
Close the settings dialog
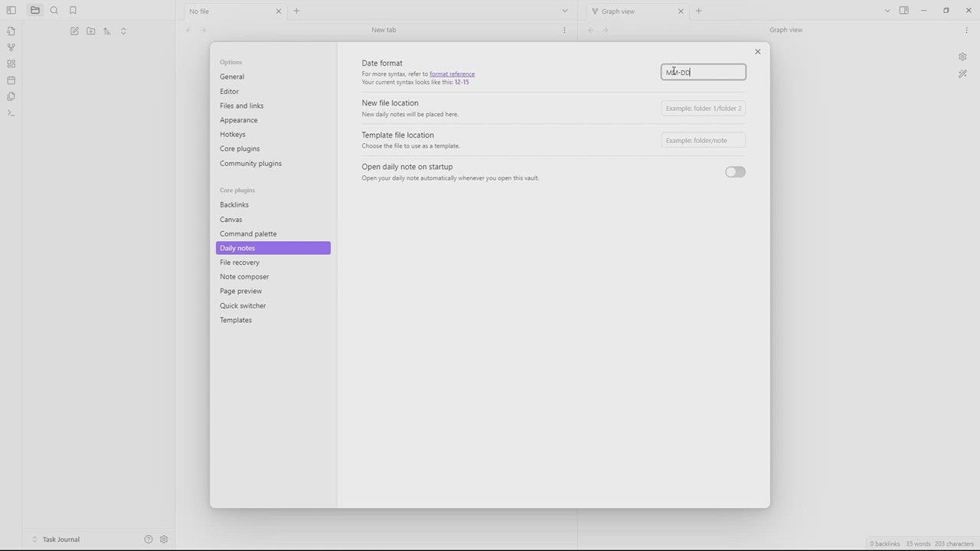point(758,52)
